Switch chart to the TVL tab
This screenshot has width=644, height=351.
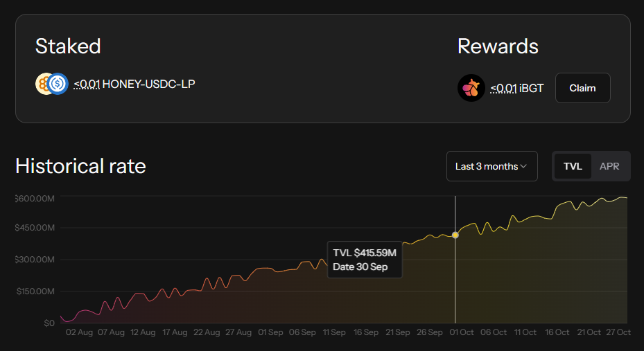coord(573,166)
